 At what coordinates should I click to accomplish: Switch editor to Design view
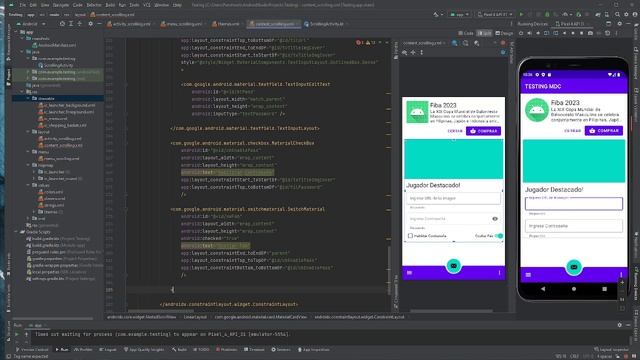pos(504,33)
